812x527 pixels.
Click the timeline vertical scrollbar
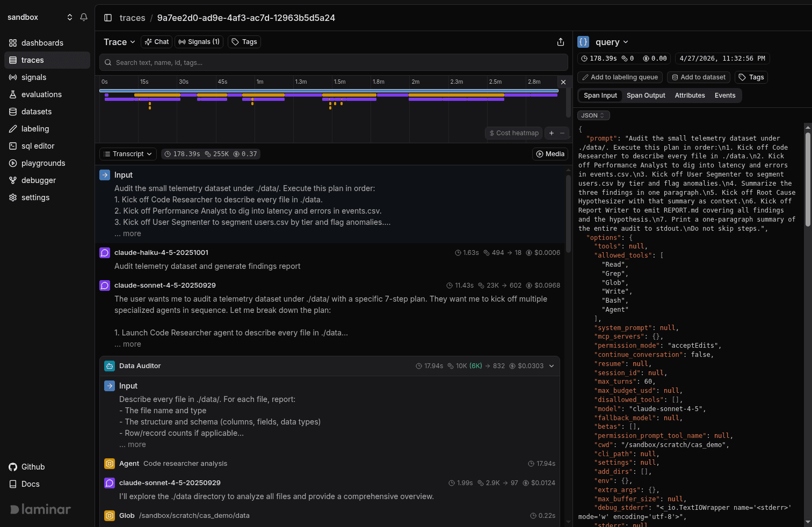point(568,103)
